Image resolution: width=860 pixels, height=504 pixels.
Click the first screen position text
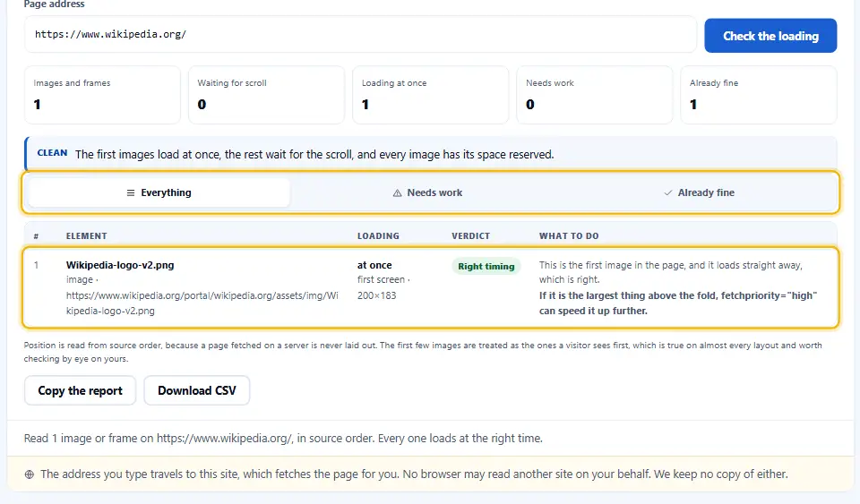coord(382,279)
